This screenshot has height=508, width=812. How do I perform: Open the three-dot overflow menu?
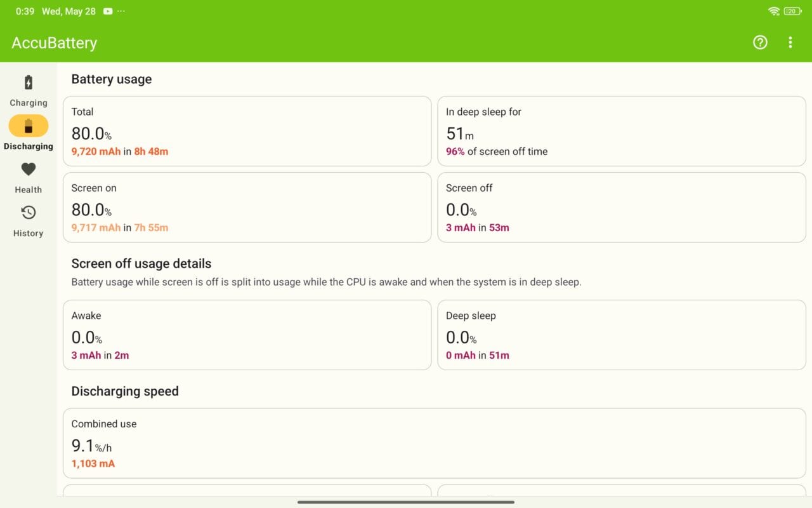point(790,43)
